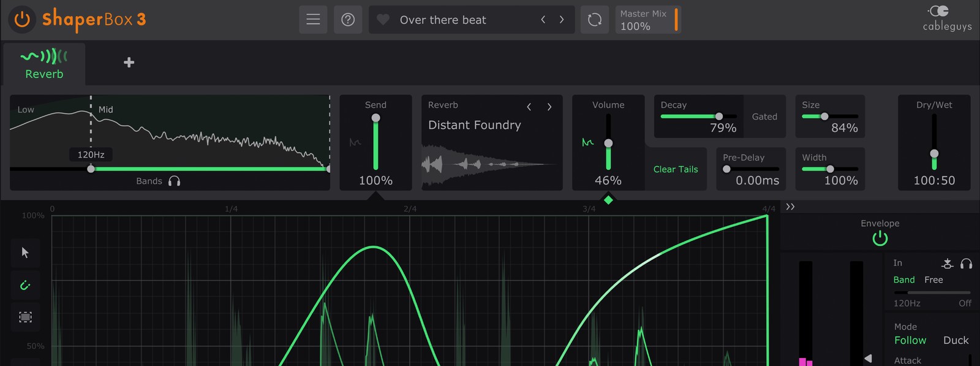Click the Bands button
The image size is (980, 366).
click(149, 181)
